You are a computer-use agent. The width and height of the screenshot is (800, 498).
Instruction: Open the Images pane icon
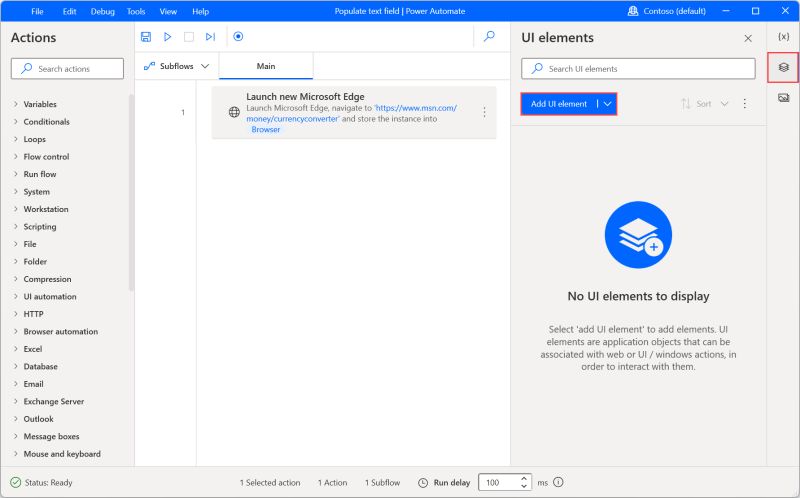tap(784, 97)
